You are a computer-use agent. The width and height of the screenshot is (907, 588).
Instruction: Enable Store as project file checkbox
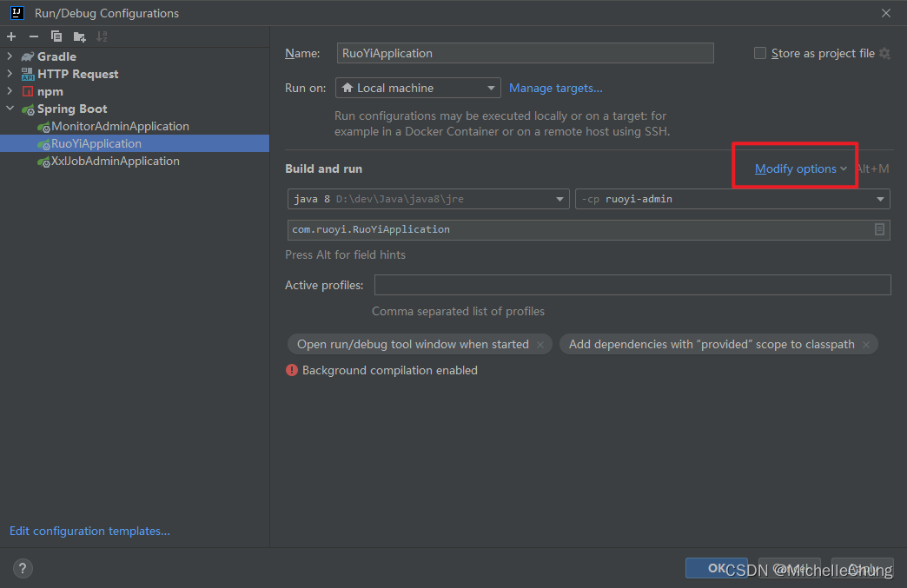pos(760,53)
